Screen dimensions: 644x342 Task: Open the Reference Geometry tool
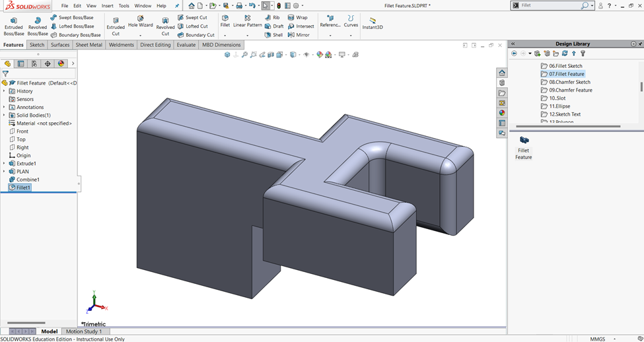click(x=330, y=21)
